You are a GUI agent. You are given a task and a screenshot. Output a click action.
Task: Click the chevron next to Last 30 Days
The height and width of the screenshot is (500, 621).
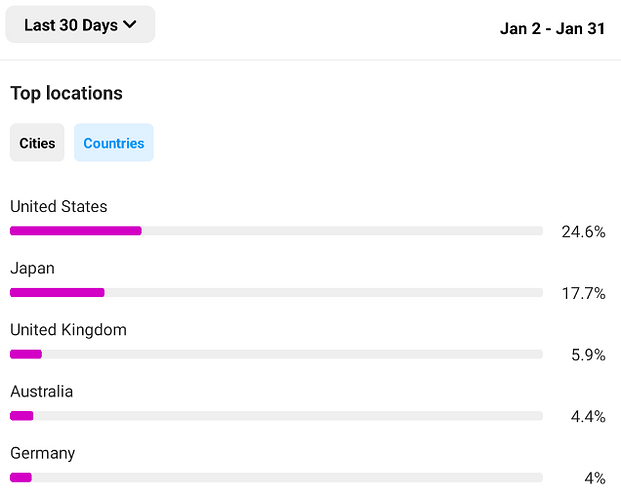[x=130, y=25]
